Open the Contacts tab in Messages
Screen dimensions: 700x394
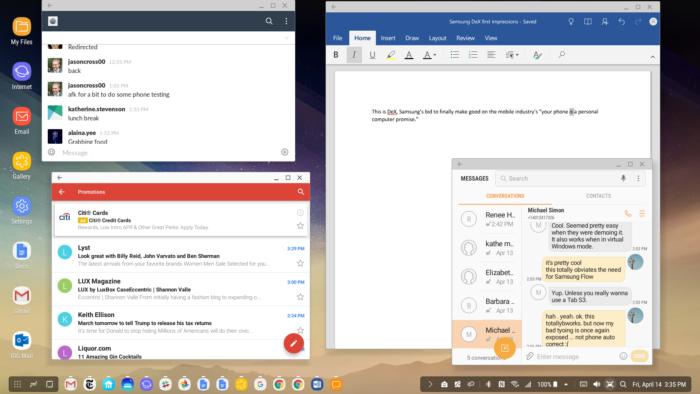598,196
